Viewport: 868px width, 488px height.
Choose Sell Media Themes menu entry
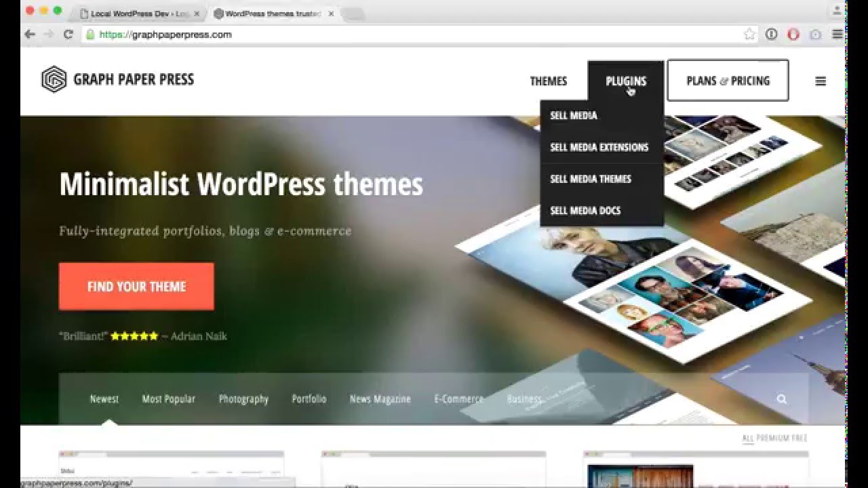(x=591, y=179)
